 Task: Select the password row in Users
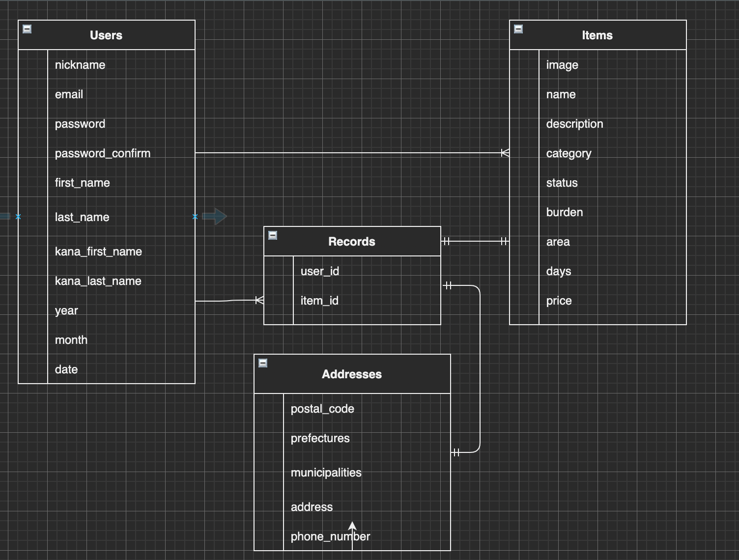(x=107, y=123)
